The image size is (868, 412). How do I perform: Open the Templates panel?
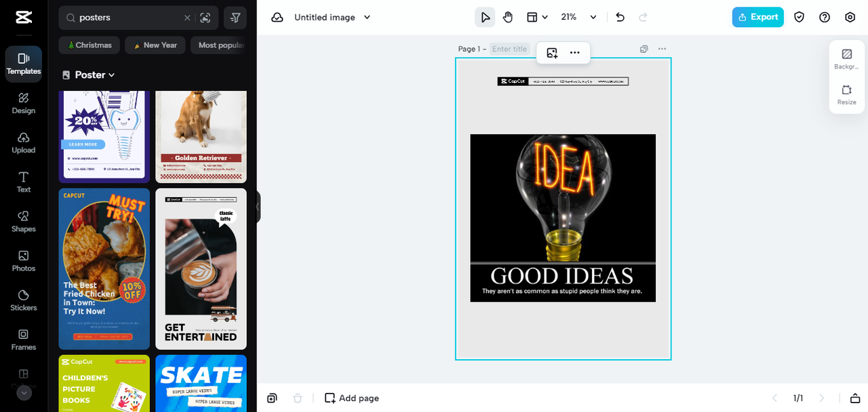point(24,64)
